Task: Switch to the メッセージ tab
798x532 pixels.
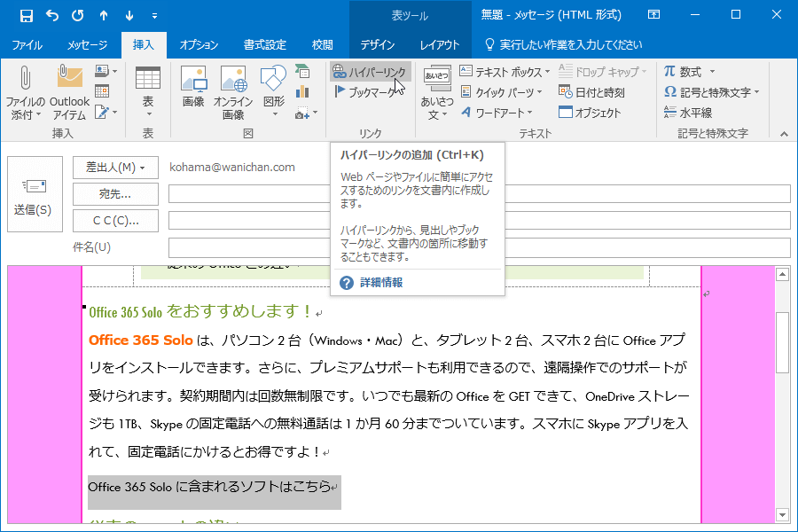Action: pyautogui.click(x=87, y=45)
